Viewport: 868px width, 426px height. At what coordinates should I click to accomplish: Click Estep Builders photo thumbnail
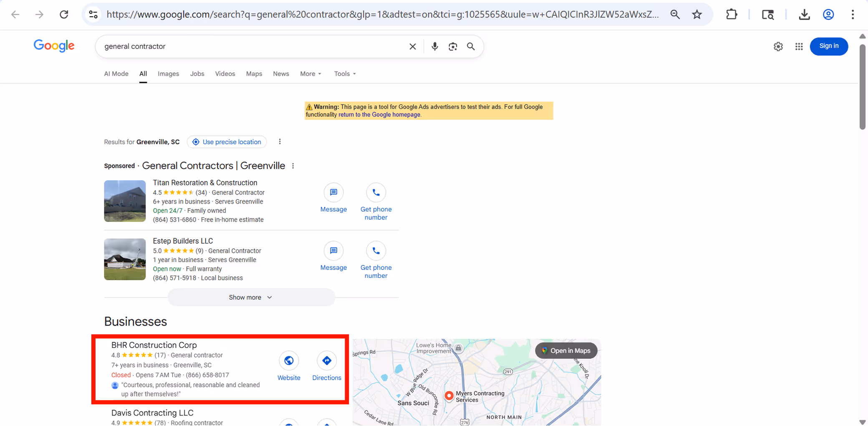point(125,259)
